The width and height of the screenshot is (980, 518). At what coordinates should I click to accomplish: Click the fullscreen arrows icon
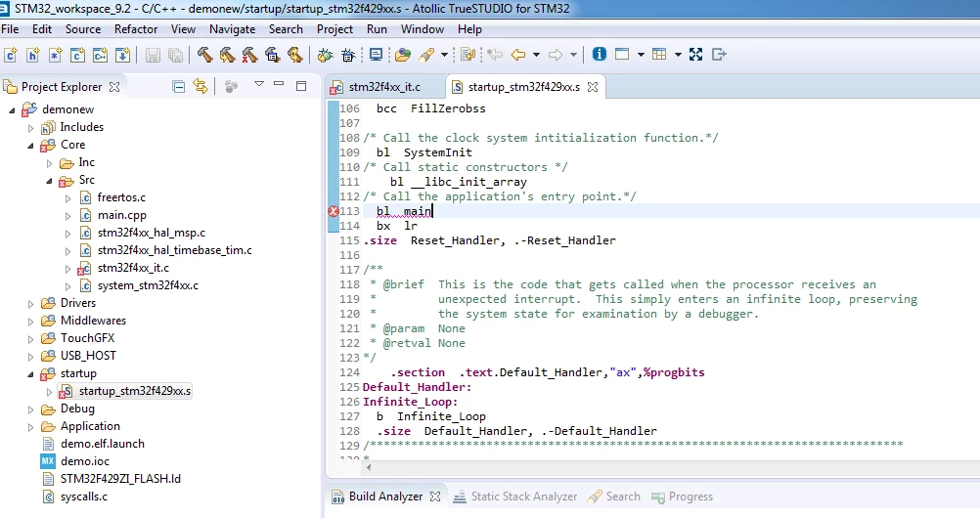(x=695, y=55)
